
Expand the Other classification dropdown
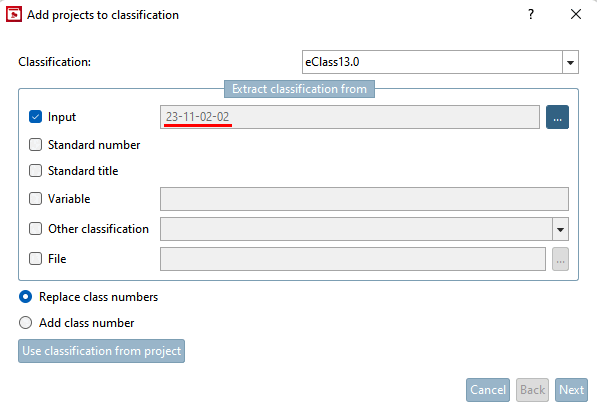[560, 229]
